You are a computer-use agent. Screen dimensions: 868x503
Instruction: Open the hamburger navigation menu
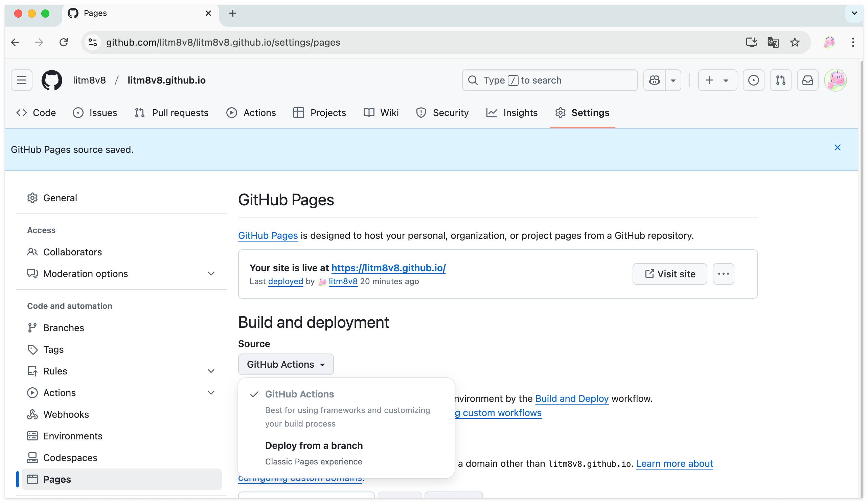[x=21, y=80]
